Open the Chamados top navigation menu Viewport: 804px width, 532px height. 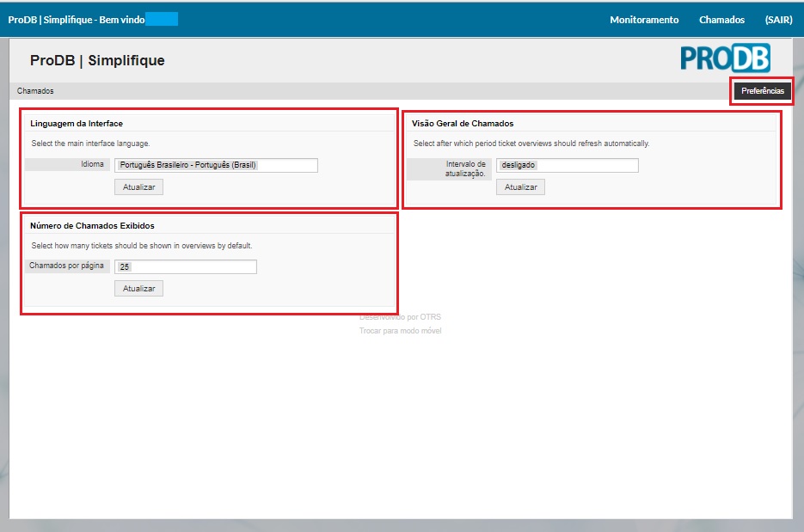721,20
